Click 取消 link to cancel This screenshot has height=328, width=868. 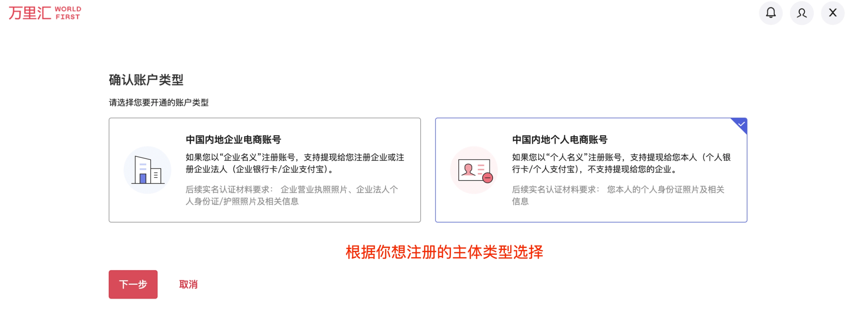coord(188,285)
